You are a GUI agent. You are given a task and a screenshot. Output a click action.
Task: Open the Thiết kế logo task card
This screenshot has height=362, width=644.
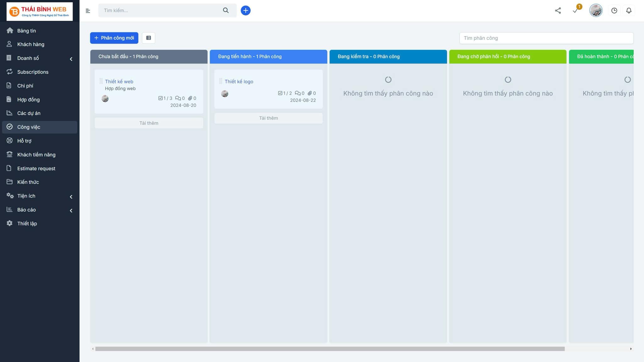point(239,82)
